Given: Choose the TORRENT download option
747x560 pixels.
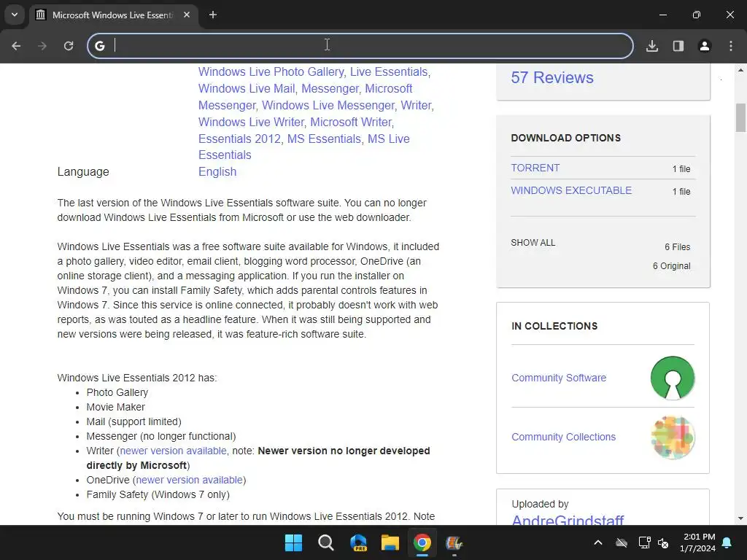Looking at the screenshot, I should 535,168.
